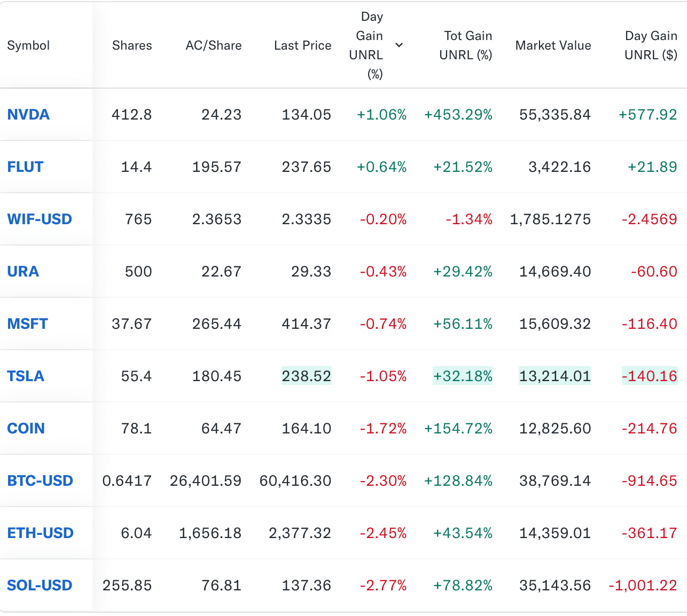Select SOL-USD total gain +78.82%
687x616 pixels.
click(463, 586)
